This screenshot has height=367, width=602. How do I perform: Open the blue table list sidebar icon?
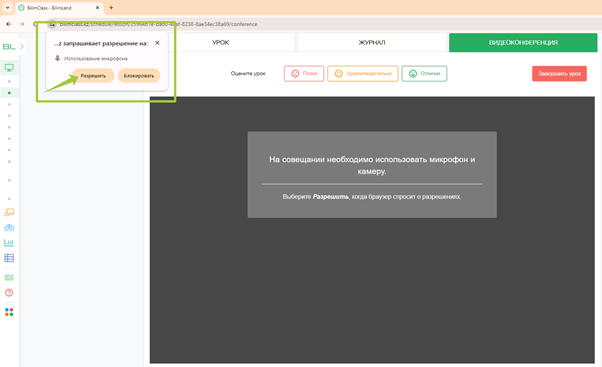9,258
